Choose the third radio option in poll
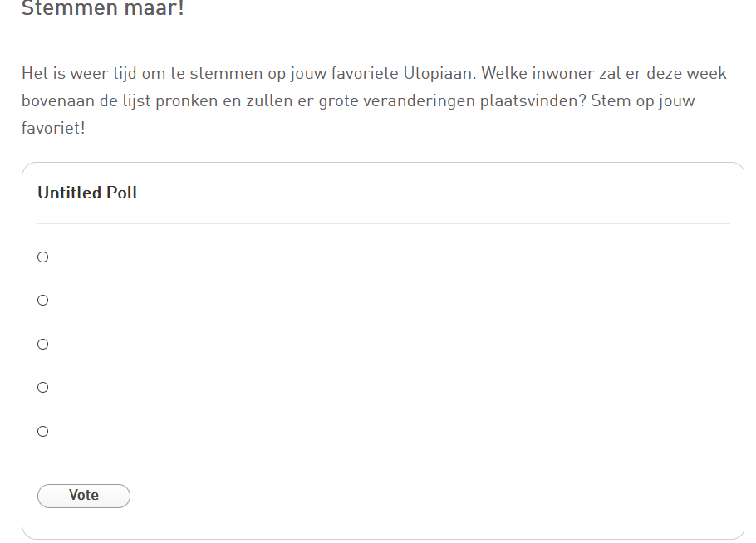 click(43, 345)
